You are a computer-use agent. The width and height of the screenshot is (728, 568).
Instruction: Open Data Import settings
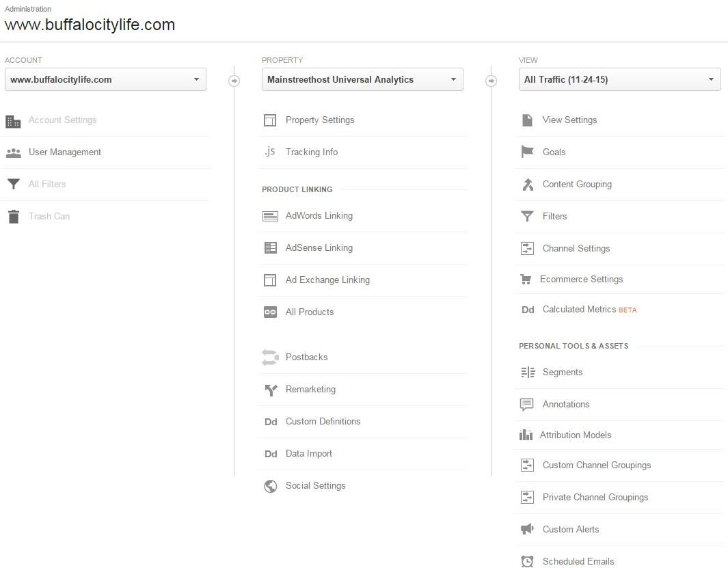click(308, 453)
